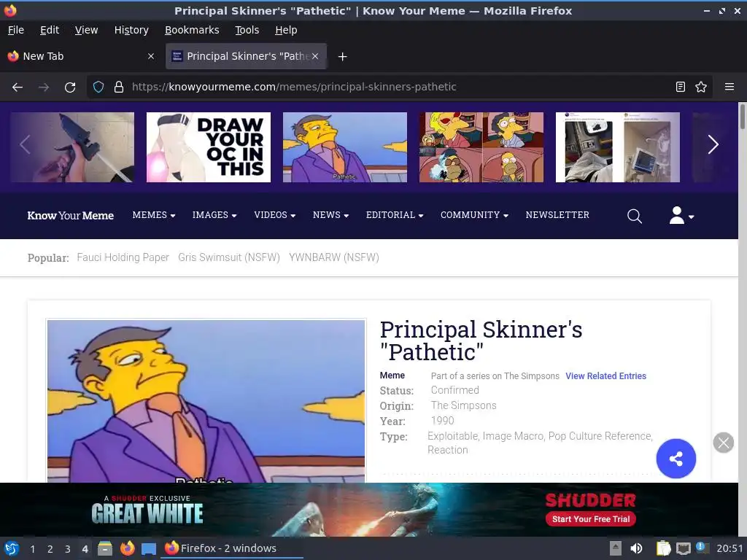The image size is (747, 560).
Task: Open the four-panel Simpsons carousel thumbnail
Action: point(481,147)
